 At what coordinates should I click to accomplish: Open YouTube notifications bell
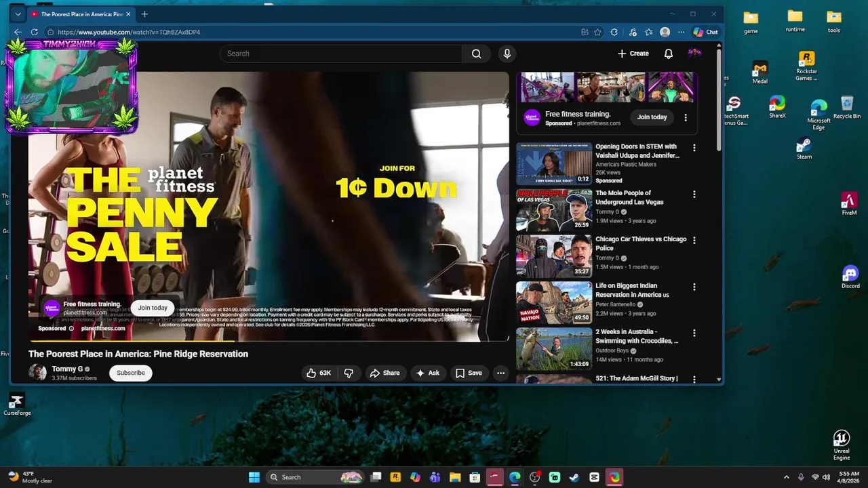[669, 54]
